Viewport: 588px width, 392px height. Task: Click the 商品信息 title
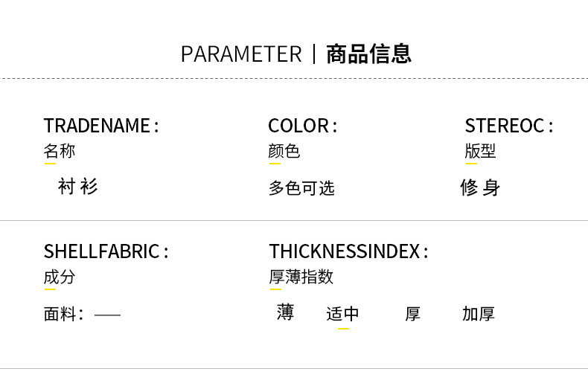point(368,54)
